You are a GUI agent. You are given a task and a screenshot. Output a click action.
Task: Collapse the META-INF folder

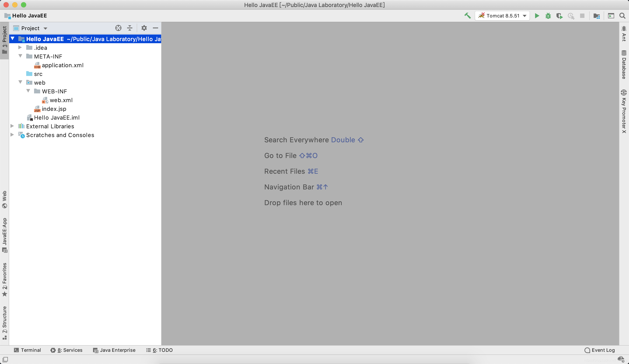[21, 56]
